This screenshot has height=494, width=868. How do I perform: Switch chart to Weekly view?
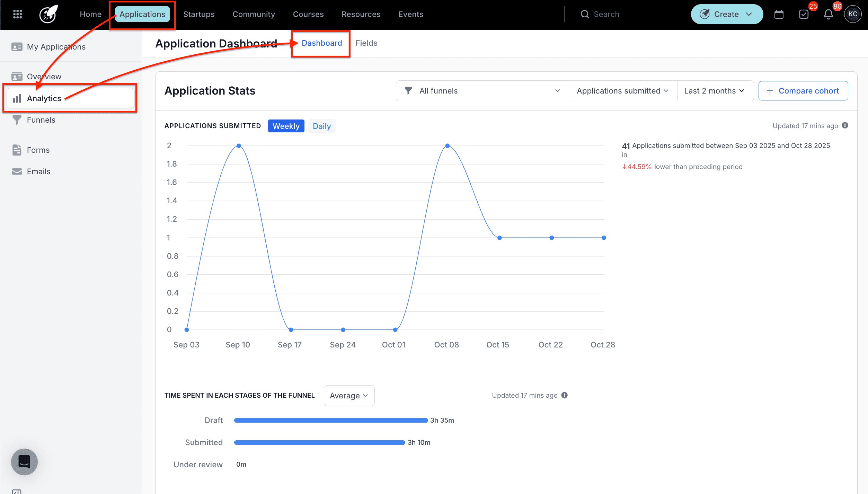(286, 126)
